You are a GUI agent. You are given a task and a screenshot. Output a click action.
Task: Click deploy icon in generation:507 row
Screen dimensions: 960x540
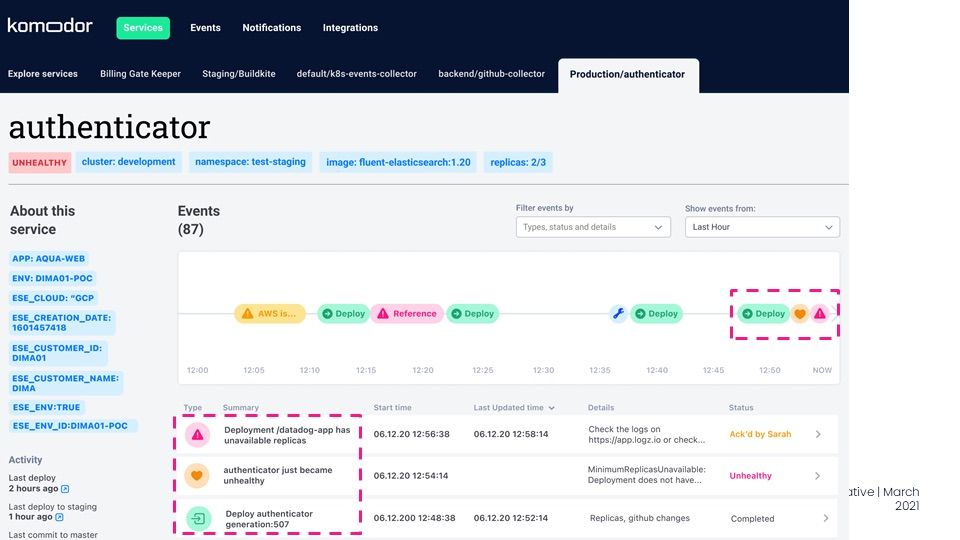tap(198, 519)
